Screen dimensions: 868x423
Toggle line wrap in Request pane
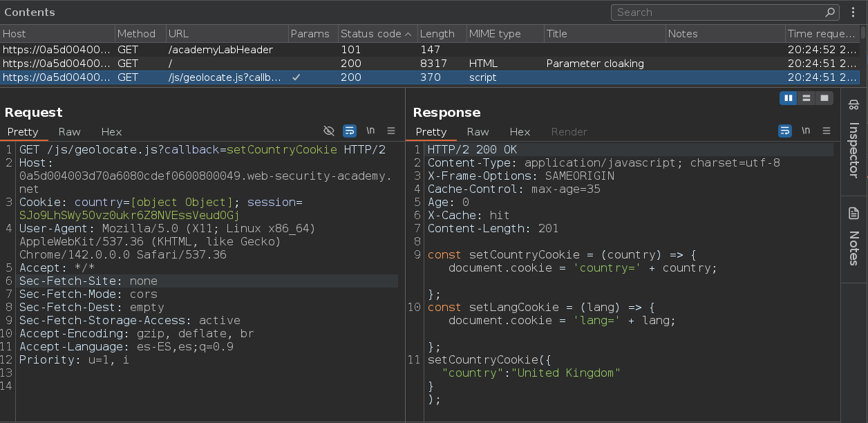pos(350,131)
